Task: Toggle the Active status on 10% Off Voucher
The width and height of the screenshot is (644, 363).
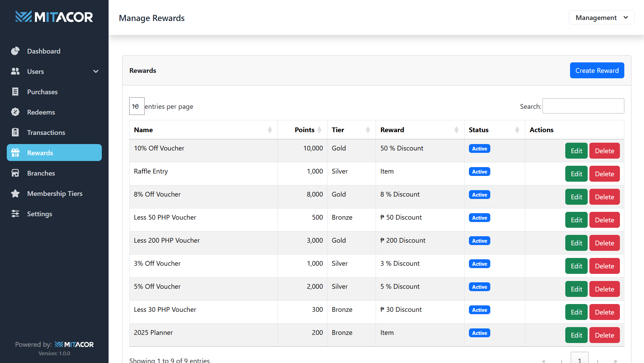Action: click(479, 148)
